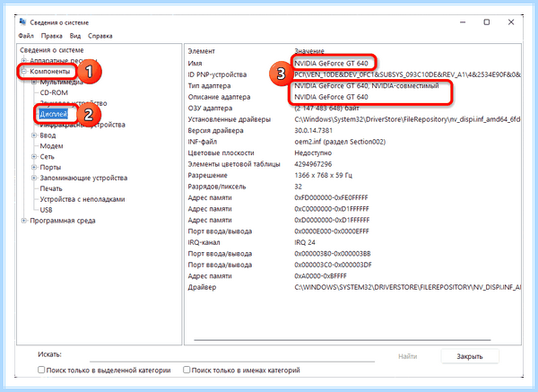This screenshot has height=392, width=538.
Task: Click the Искать search input field
Action: pyautogui.click(x=232, y=356)
